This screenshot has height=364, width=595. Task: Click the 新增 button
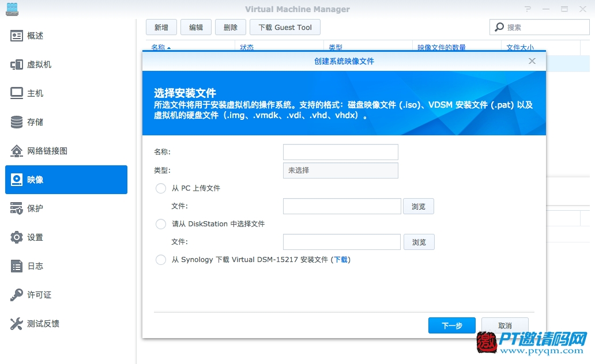tap(161, 27)
